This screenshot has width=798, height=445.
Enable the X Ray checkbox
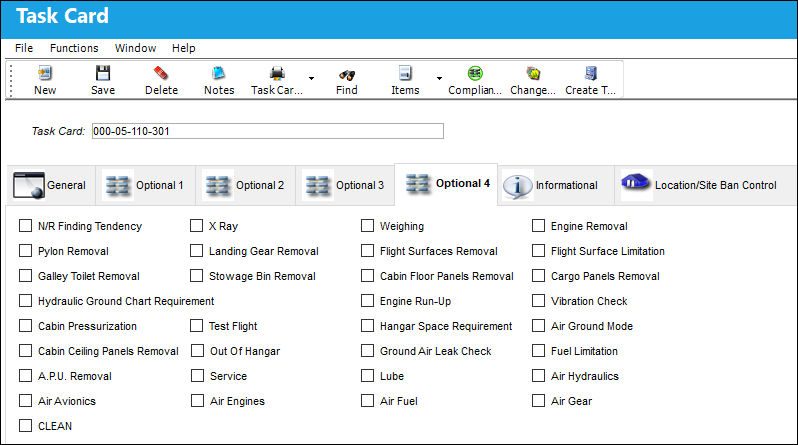click(x=196, y=226)
